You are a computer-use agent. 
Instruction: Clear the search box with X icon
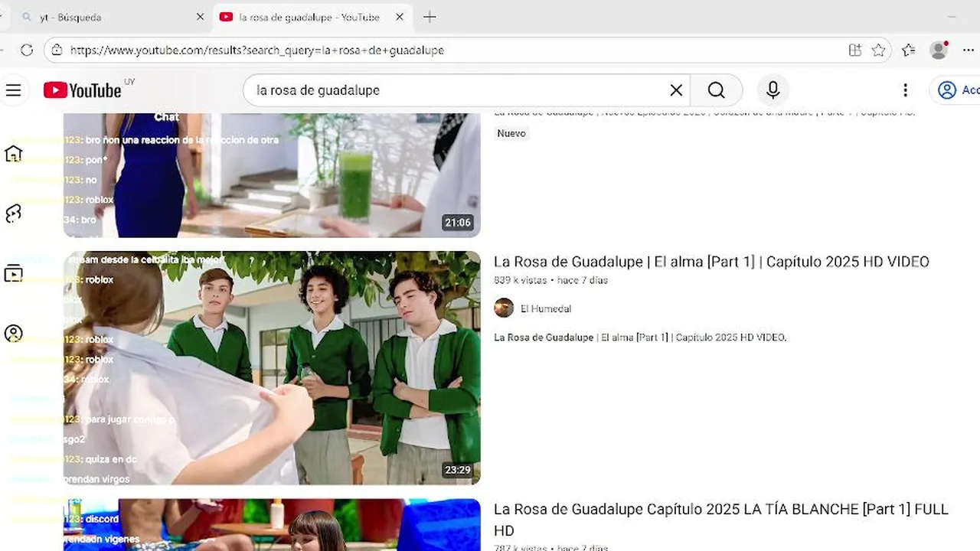[x=676, y=90]
